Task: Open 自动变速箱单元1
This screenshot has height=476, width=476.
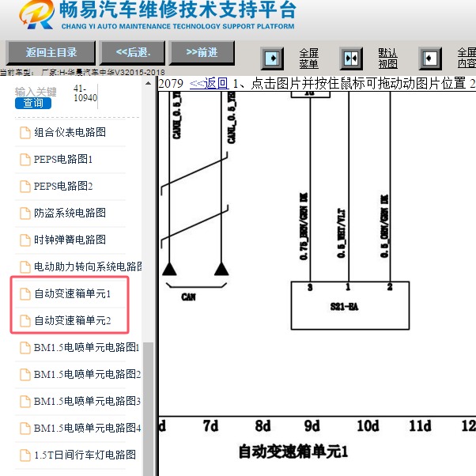Action: (72, 293)
